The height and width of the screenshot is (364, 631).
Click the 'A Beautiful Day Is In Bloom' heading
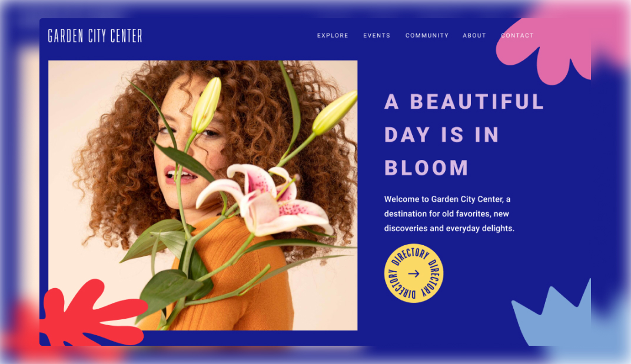pos(464,135)
